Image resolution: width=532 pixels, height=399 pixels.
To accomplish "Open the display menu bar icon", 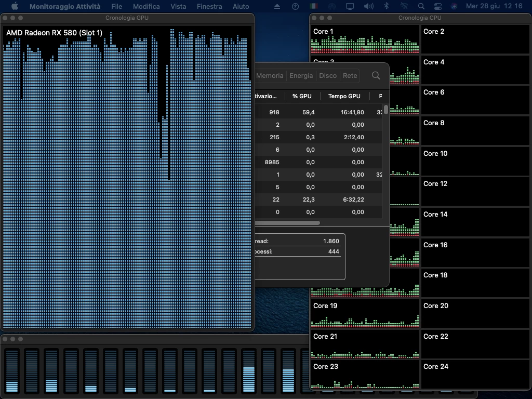I will [x=350, y=6].
